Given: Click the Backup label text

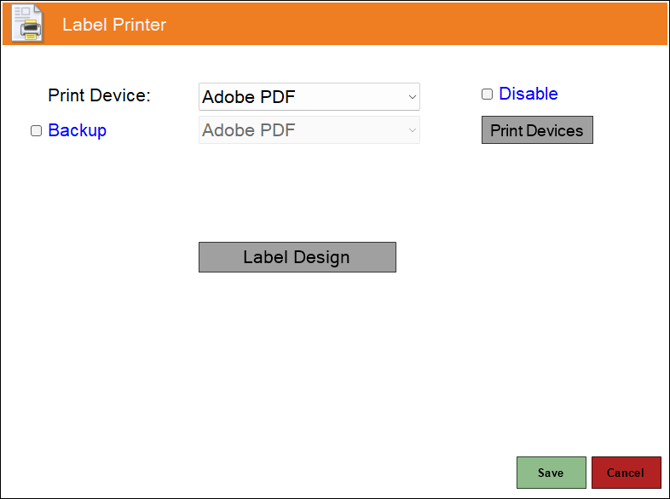Looking at the screenshot, I should pos(77,130).
